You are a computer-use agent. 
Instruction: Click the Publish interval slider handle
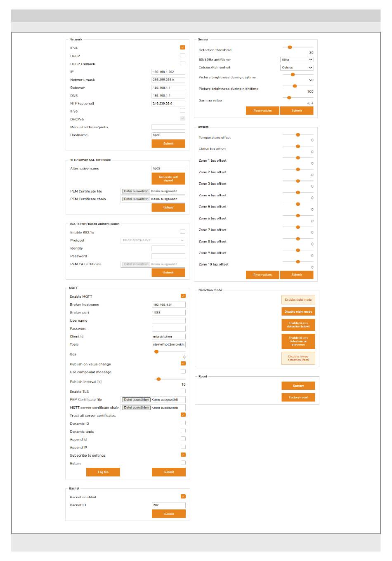pos(158,379)
